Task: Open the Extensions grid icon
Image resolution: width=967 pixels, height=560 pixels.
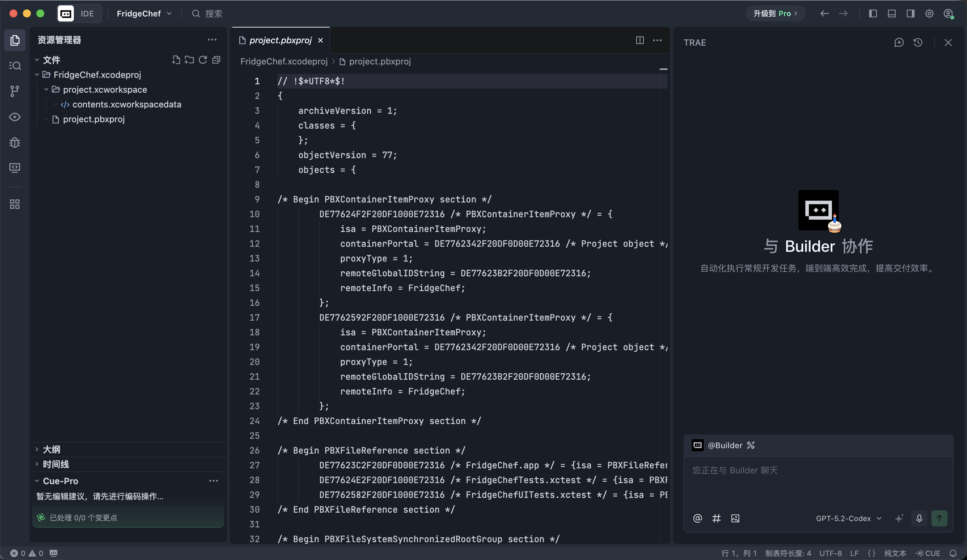Action: [x=14, y=204]
